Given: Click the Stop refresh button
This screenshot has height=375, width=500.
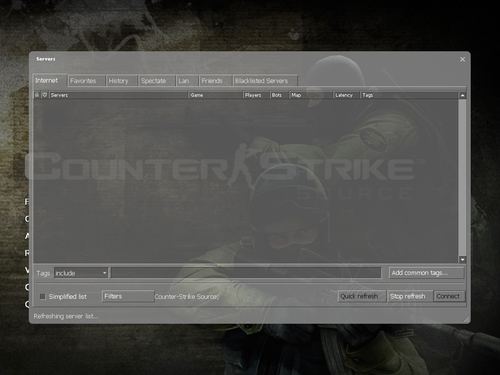Looking at the screenshot, I should tap(410, 296).
